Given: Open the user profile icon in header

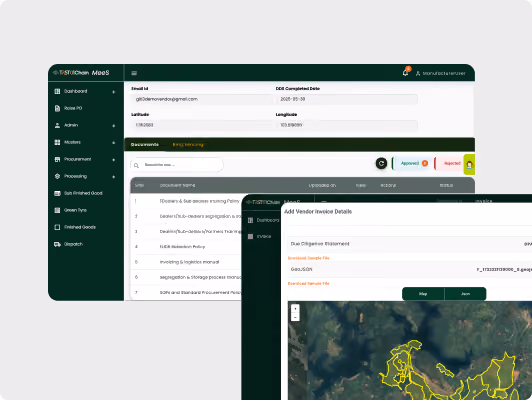Looking at the screenshot, I should tap(418, 73).
